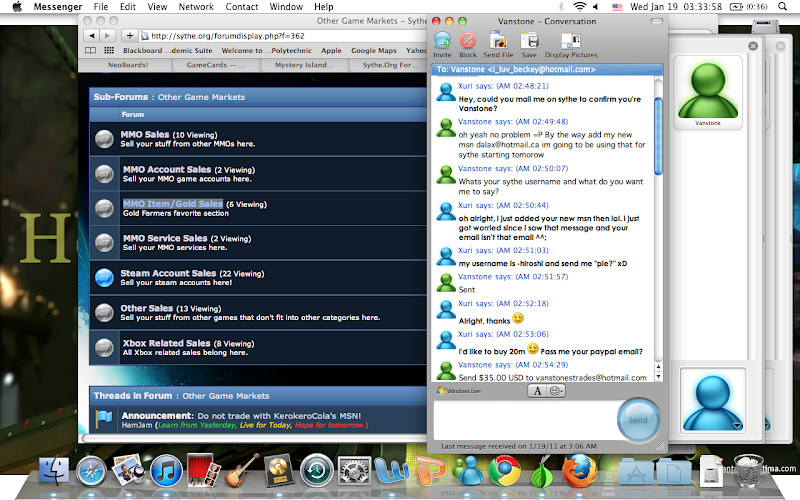Click the volume icon in menu bar

click(595, 7)
